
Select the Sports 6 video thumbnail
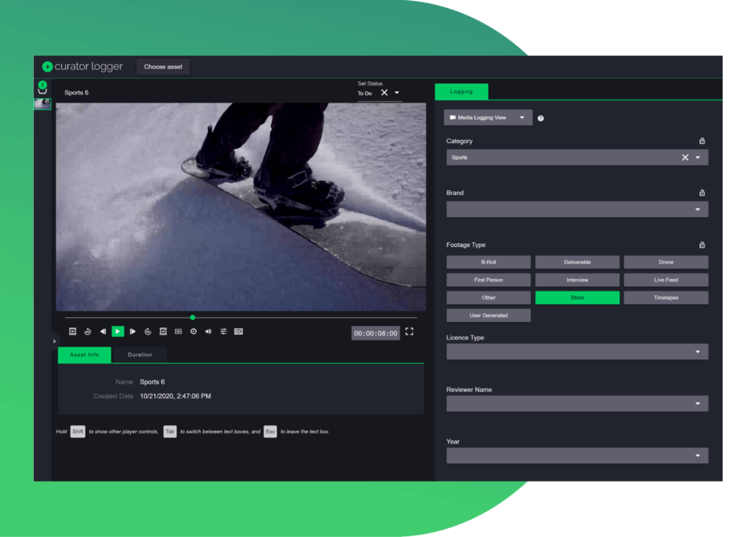[43, 103]
